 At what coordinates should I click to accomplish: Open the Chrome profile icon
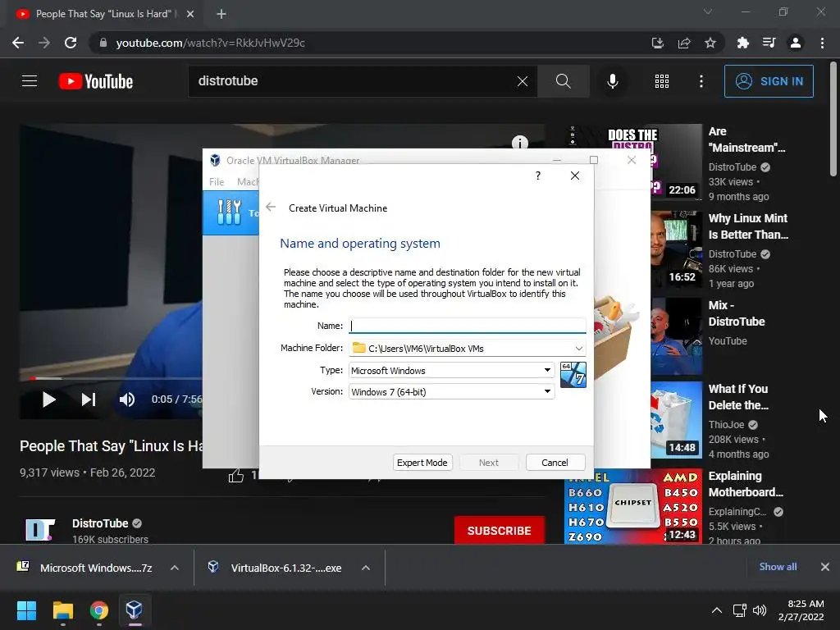pyautogui.click(x=796, y=43)
